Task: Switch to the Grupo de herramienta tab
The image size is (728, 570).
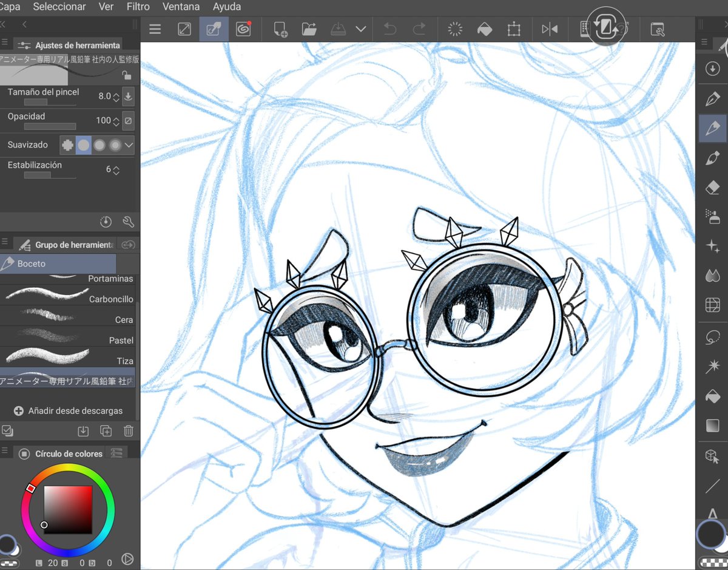Action: click(66, 245)
